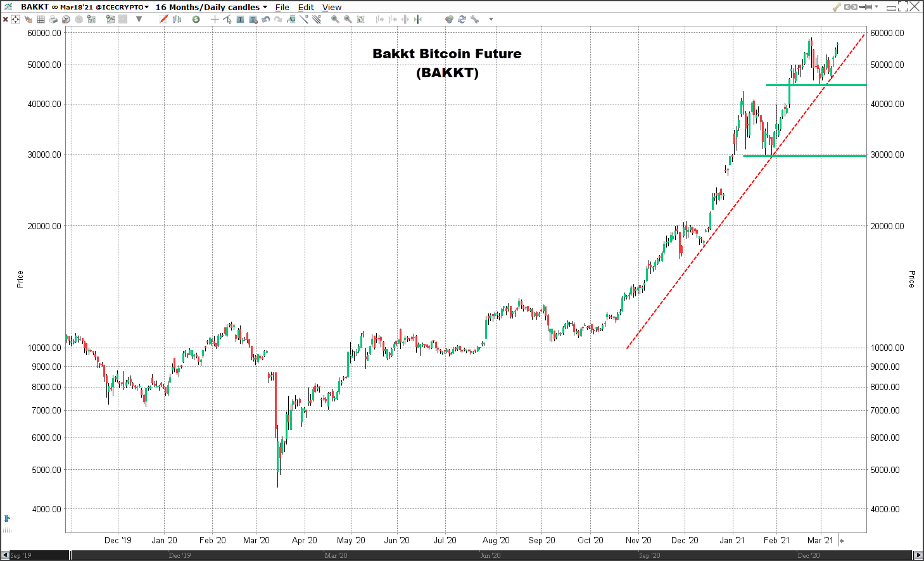Viewport: 924px width, 561px height.
Task: Select the crosshair target tool icon
Action: (x=16, y=19)
